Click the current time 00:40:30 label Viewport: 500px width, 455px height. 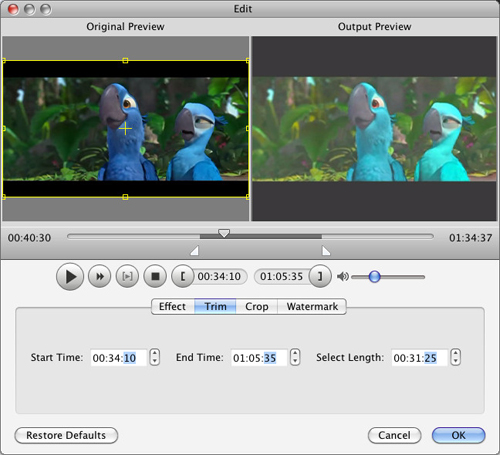pos(29,238)
